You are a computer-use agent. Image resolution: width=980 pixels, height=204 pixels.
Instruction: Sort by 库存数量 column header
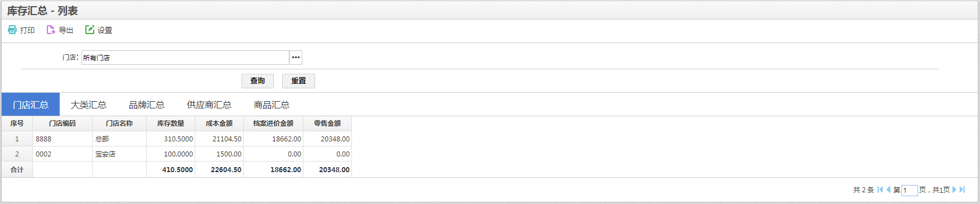click(x=171, y=124)
